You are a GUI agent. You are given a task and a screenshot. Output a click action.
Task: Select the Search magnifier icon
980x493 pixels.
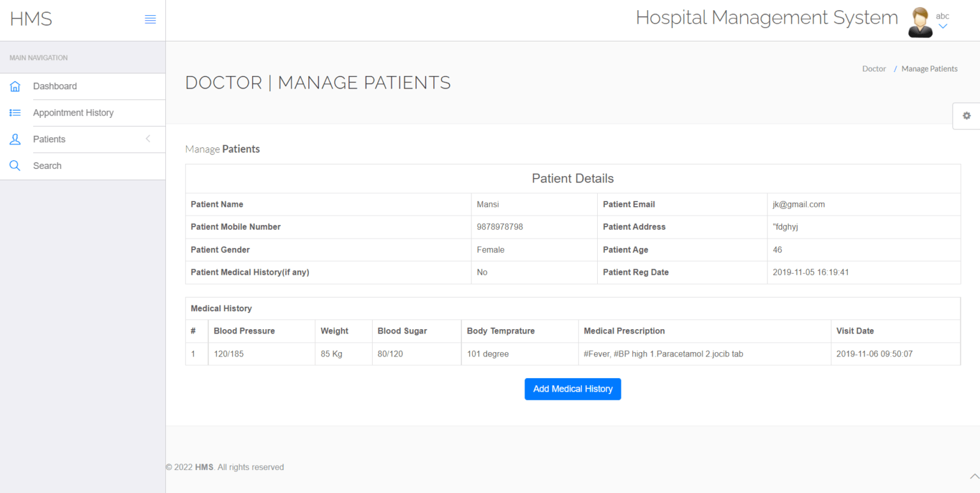tap(15, 165)
